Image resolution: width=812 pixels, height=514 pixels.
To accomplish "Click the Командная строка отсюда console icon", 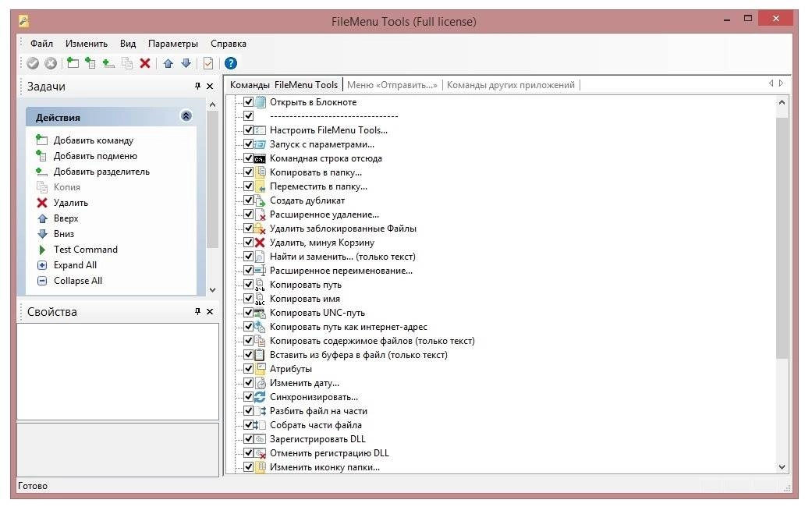I will coord(260,158).
